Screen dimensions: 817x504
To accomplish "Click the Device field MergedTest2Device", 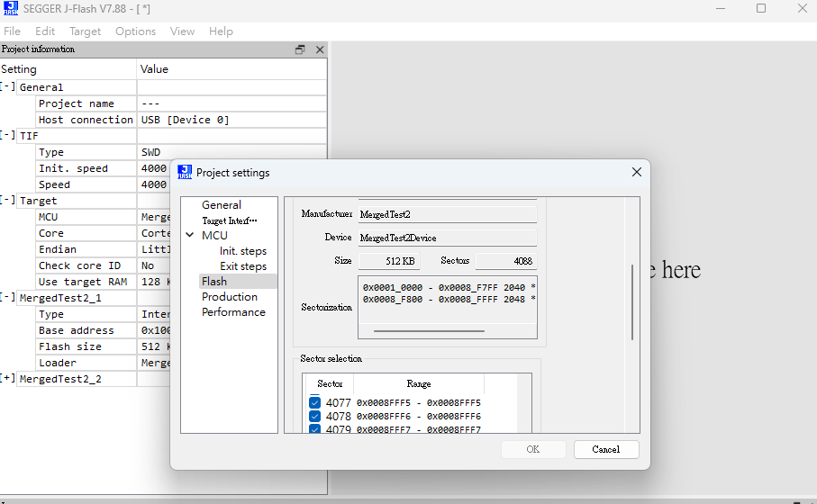I will [x=448, y=238].
